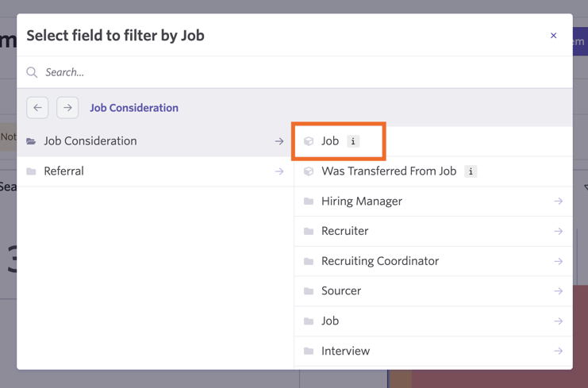This screenshot has width=588, height=388.
Task: Expand Recruiter using its arrow
Action: pos(559,232)
